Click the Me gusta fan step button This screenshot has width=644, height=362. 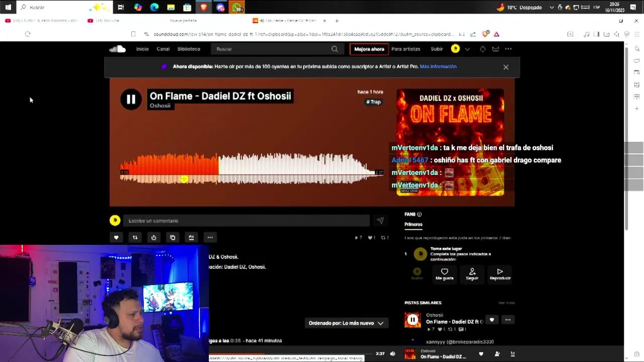point(444,274)
